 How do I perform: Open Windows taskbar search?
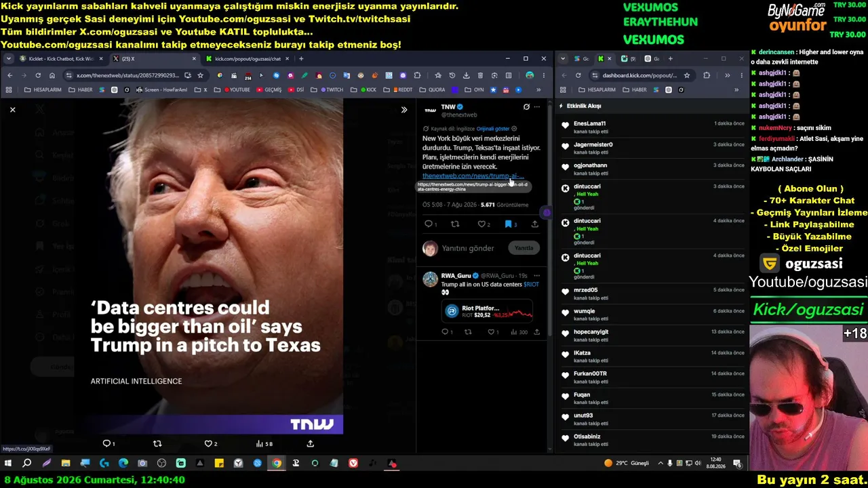(x=27, y=464)
